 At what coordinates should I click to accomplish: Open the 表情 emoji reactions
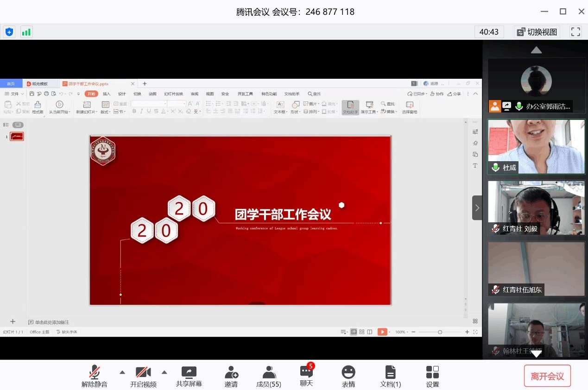[x=348, y=372]
